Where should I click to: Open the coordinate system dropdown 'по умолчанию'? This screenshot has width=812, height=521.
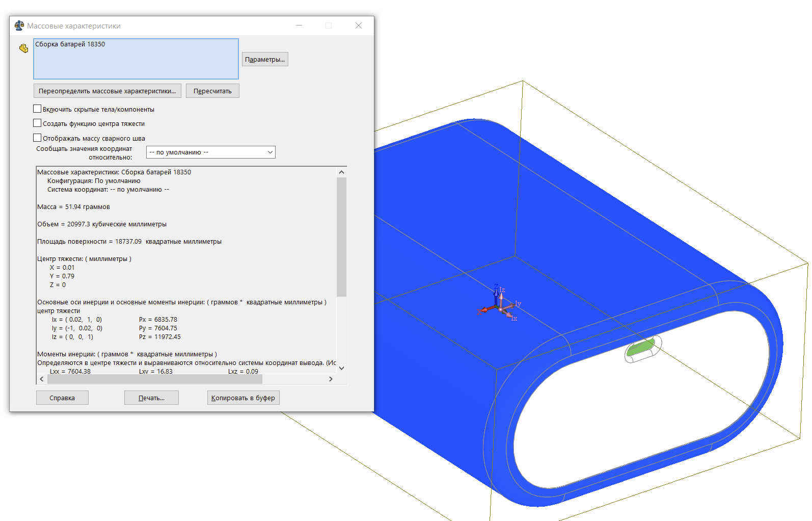coord(210,152)
